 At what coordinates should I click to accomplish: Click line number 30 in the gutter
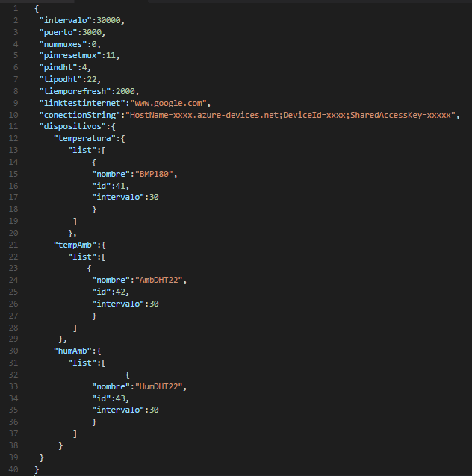[x=13, y=351]
